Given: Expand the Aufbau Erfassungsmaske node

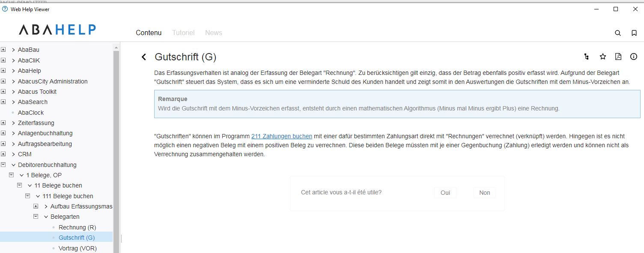Looking at the screenshot, I should click(x=36, y=206).
